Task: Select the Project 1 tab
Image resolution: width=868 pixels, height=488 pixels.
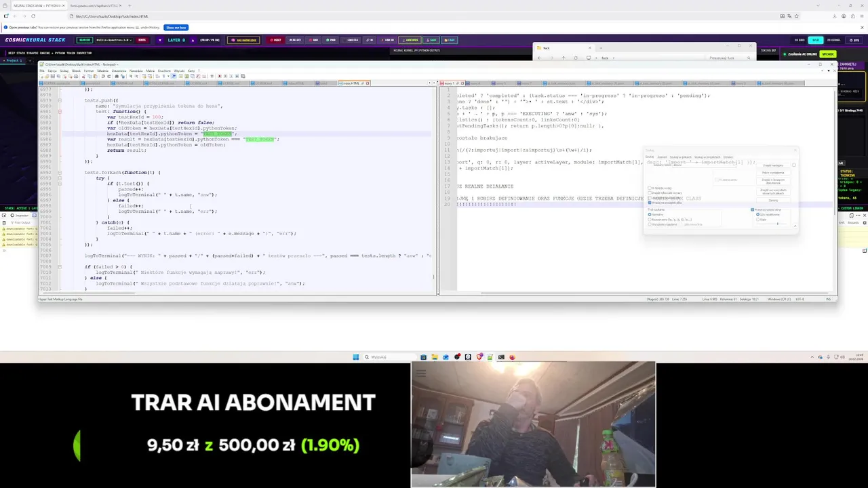Action: coord(14,60)
